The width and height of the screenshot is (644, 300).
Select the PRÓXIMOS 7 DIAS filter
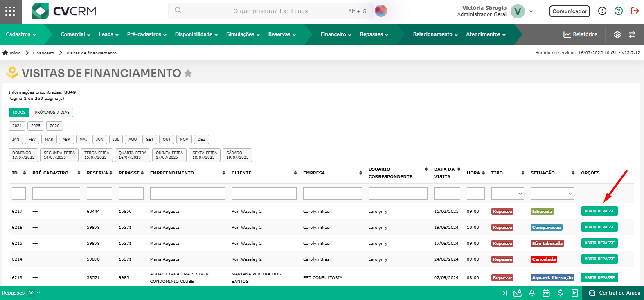coord(52,113)
